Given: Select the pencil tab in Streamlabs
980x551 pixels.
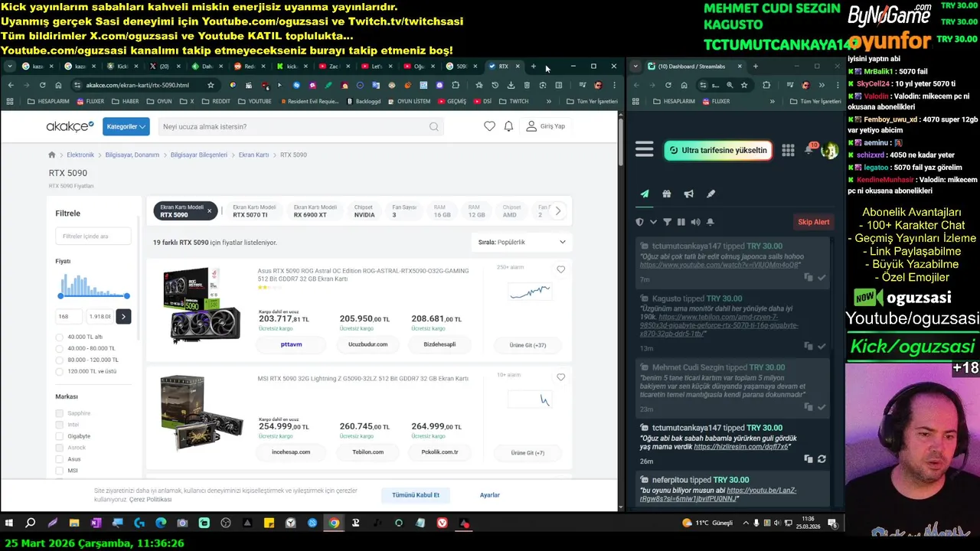Looking at the screenshot, I should click(x=710, y=194).
